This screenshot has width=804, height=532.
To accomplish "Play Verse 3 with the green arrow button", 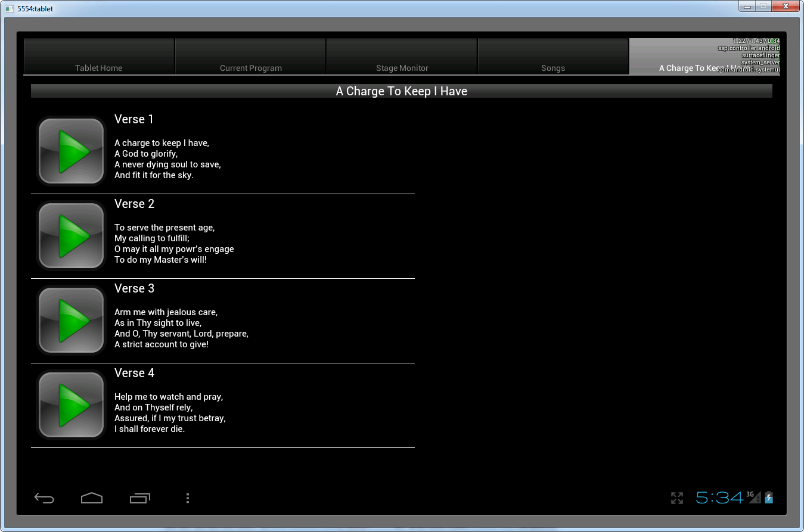I will click(x=71, y=321).
